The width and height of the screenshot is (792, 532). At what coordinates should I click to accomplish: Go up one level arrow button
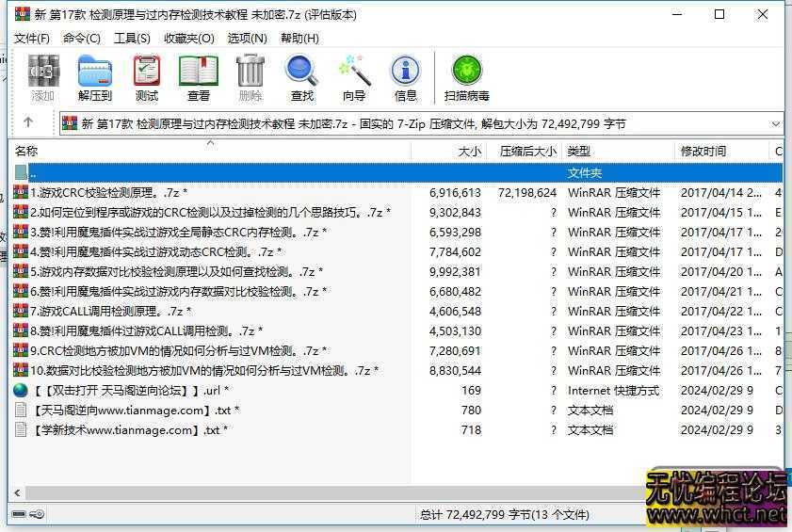pyautogui.click(x=28, y=122)
